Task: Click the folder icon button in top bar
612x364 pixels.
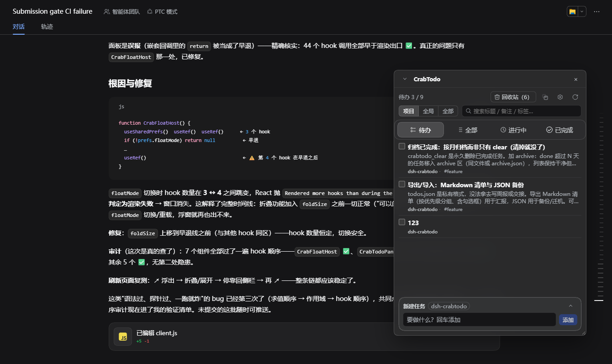Action: (572, 11)
